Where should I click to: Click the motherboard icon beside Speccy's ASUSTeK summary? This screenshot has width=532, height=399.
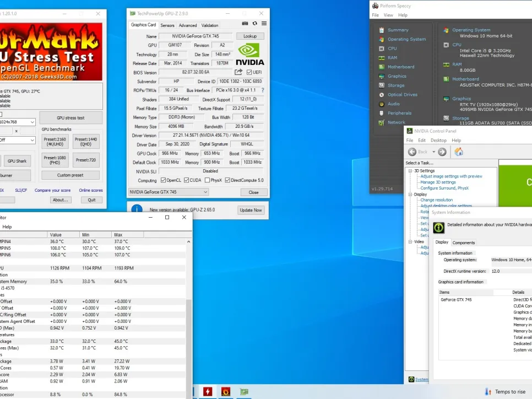tap(446, 79)
